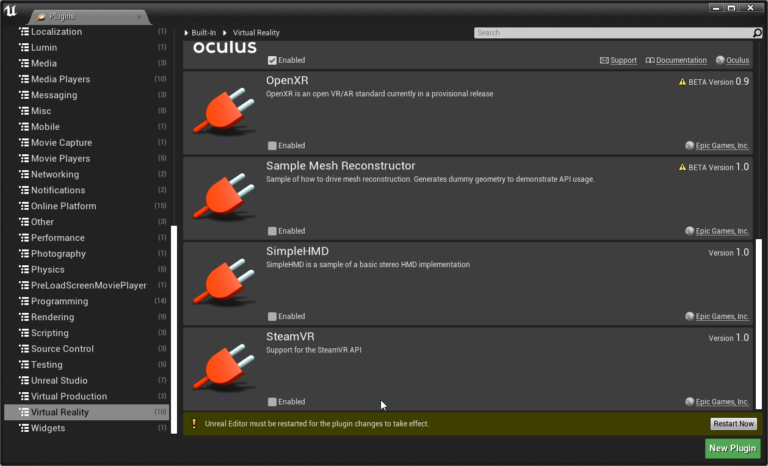This screenshot has width=768, height=466.
Task: Click the Virtual Reality category list icon
Action: 24,412
